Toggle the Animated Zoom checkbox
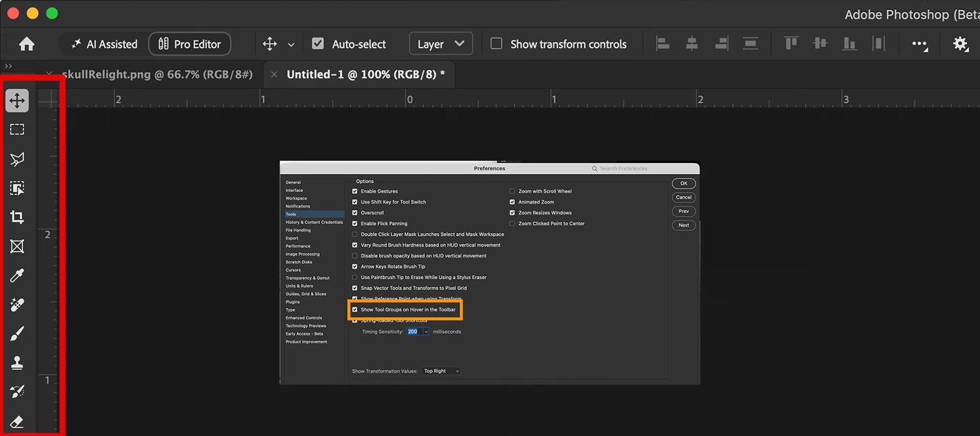The image size is (980, 436). pos(512,202)
